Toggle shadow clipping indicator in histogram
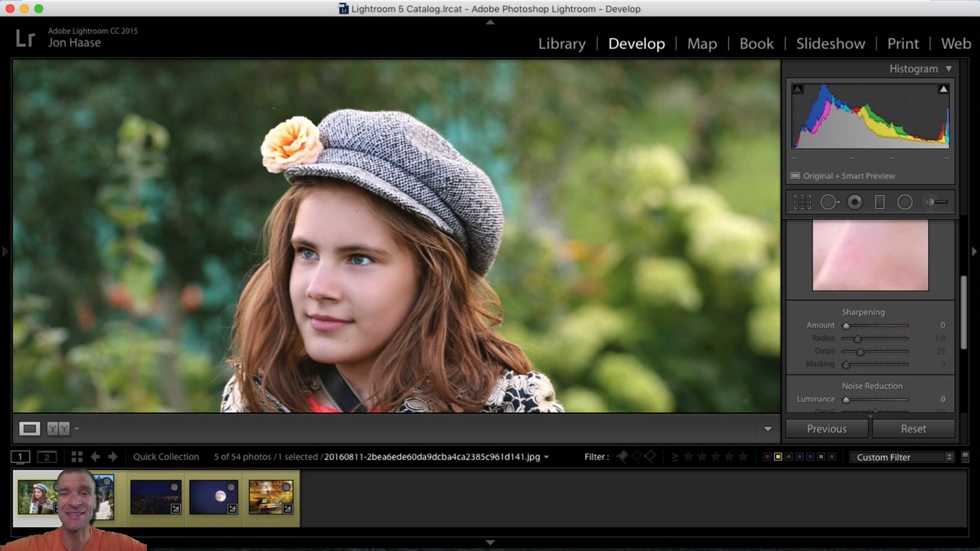 pyautogui.click(x=797, y=90)
